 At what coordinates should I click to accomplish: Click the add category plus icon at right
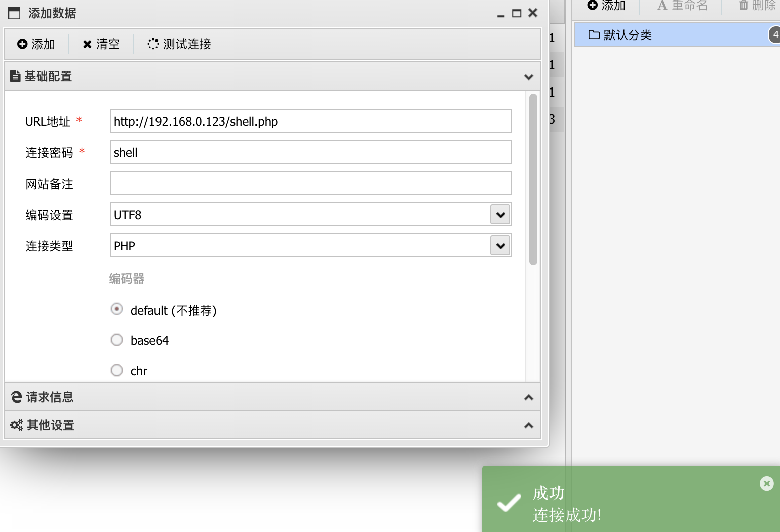(x=593, y=5)
